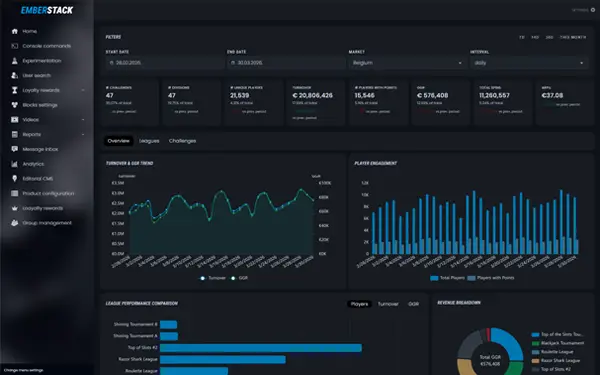Click the Console commands terminal icon

[x=15, y=46]
